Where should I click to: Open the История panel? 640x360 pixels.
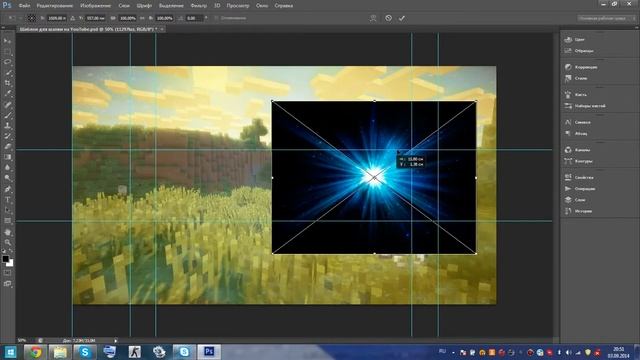pos(578,211)
